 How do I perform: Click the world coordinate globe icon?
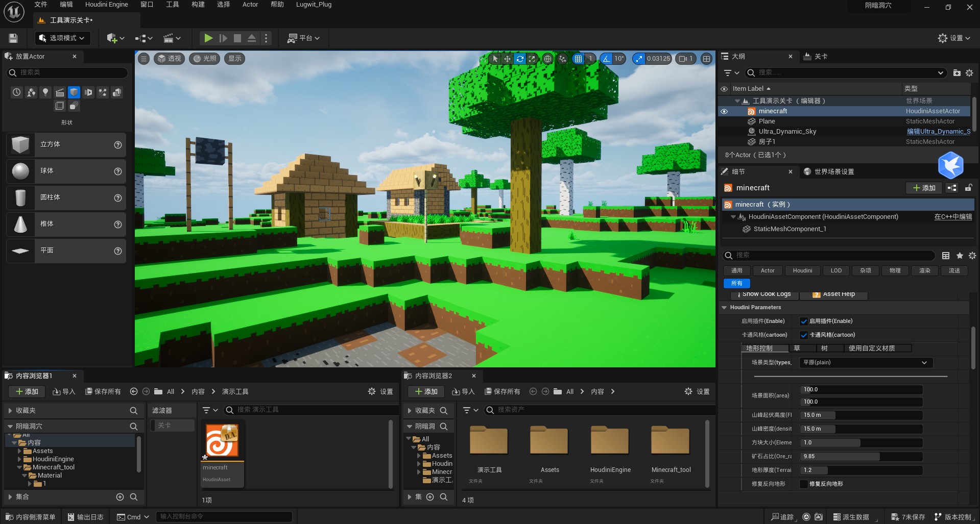[547, 59]
